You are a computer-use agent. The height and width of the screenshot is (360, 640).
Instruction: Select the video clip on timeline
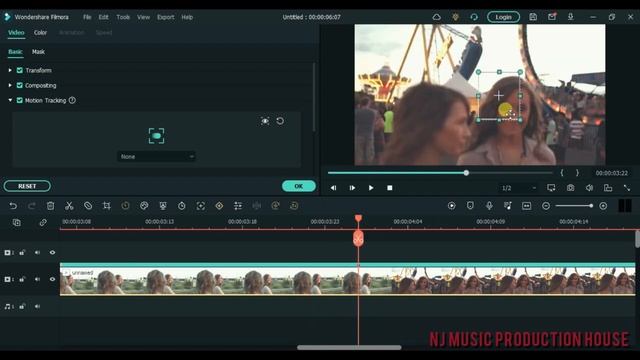pos(347,279)
